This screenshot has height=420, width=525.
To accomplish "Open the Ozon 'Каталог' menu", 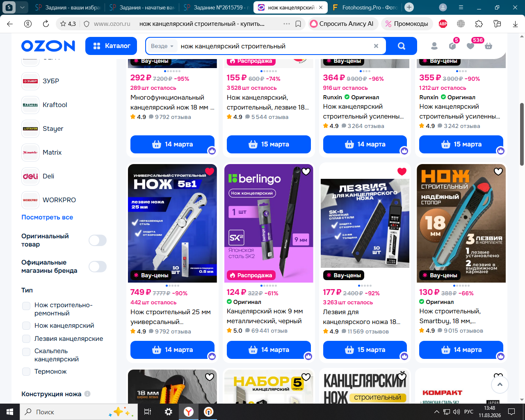I will [112, 46].
